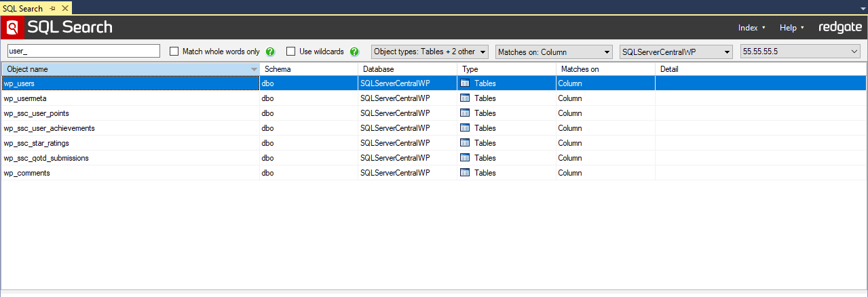Click Tables text in wp_ssc_user_points row
This screenshot has height=297, width=868.
point(485,113)
